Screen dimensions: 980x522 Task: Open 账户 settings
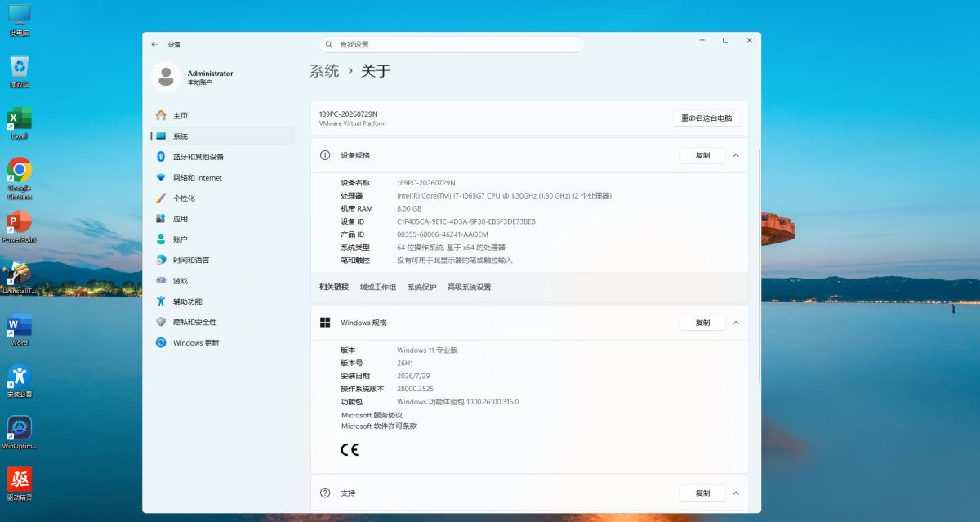(223, 239)
